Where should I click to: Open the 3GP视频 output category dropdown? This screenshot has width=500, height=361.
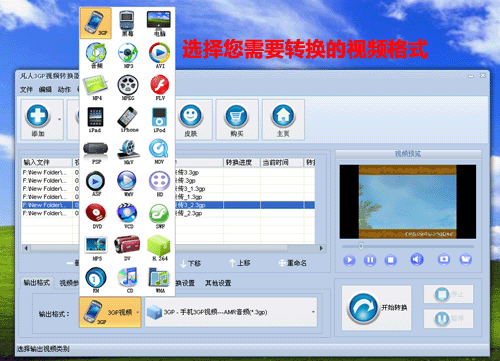click(110, 312)
